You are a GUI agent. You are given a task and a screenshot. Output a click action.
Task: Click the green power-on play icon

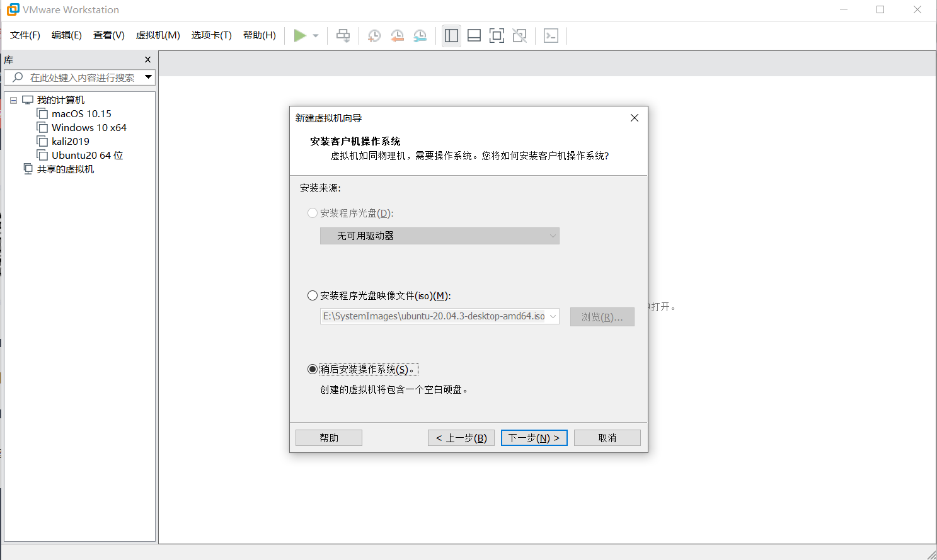coord(300,36)
